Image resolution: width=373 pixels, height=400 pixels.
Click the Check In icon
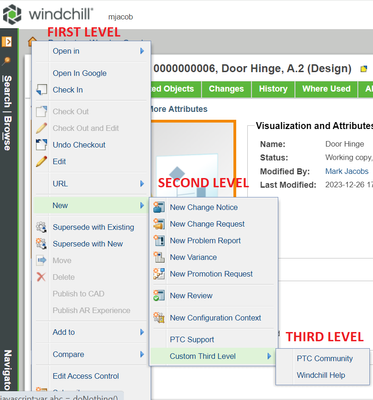[41, 90]
